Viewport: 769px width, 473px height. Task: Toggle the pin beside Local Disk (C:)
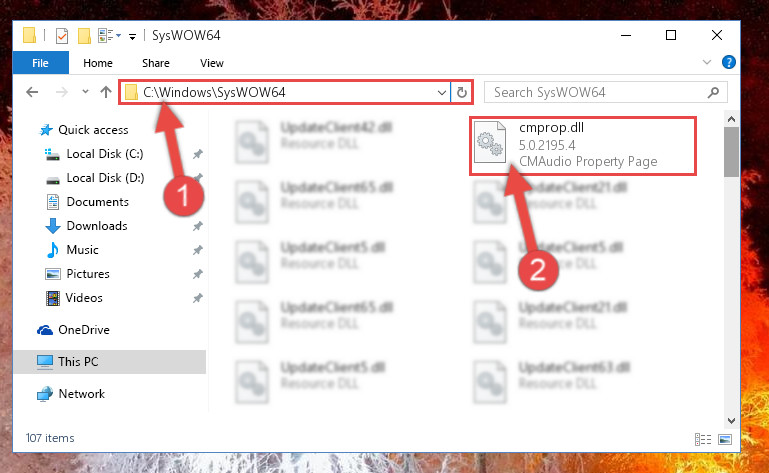pos(198,154)
